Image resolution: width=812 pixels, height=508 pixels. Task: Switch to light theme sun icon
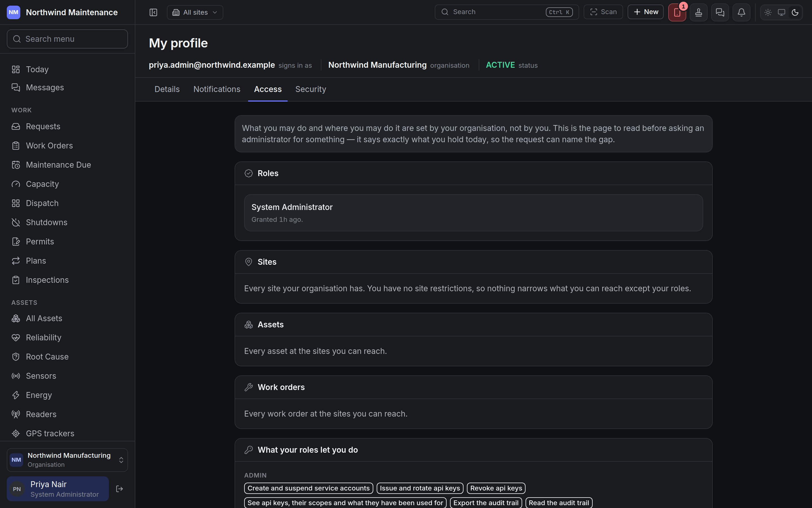coord(768,12)
